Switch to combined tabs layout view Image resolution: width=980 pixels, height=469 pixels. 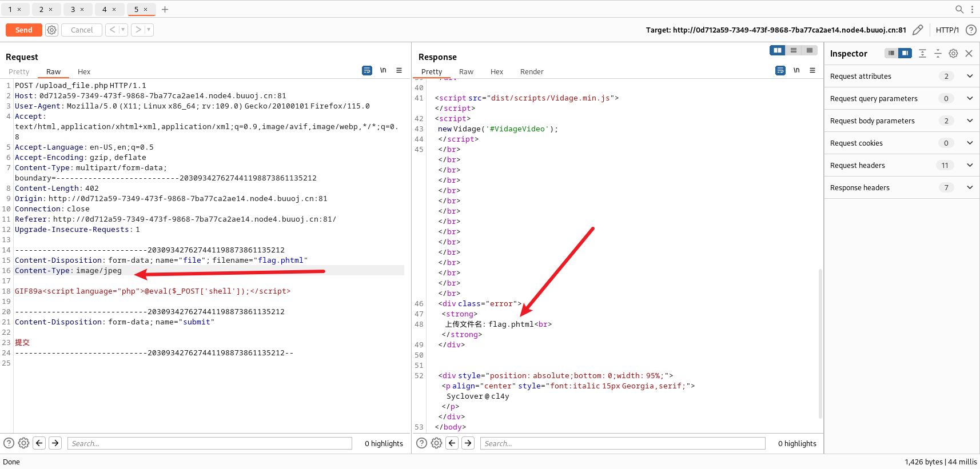pyautogui.click(x=810, y=50)
